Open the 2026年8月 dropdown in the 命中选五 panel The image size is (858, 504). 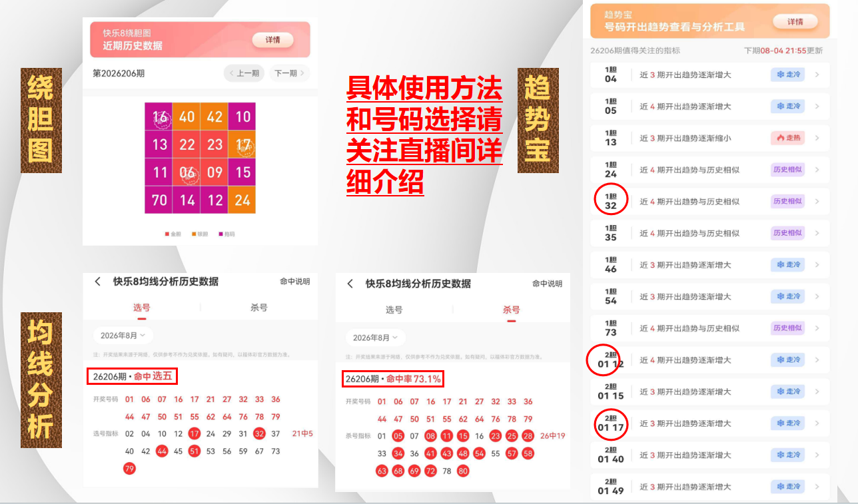pyautogui.click(x=123, y=336)
